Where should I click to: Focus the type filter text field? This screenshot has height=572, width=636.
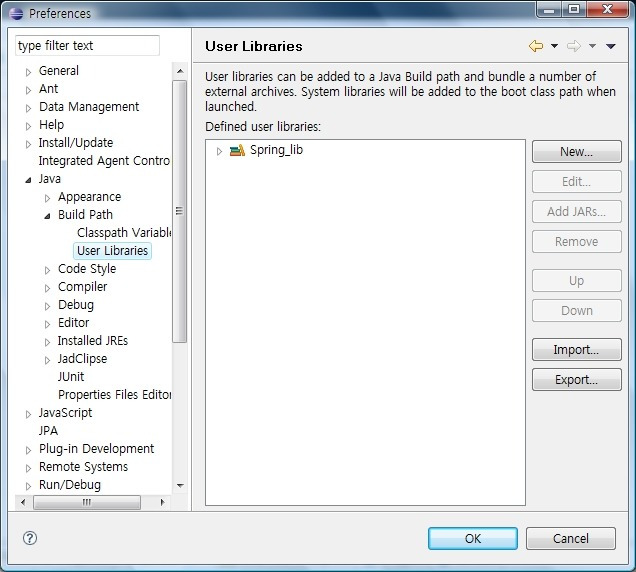coord(87,45)
